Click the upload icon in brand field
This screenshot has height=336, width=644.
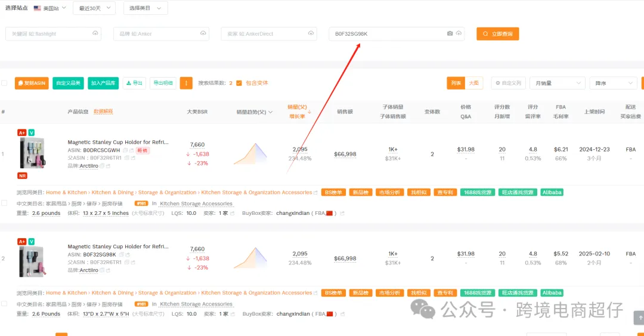pyautogui.click(x=203, y=33)
